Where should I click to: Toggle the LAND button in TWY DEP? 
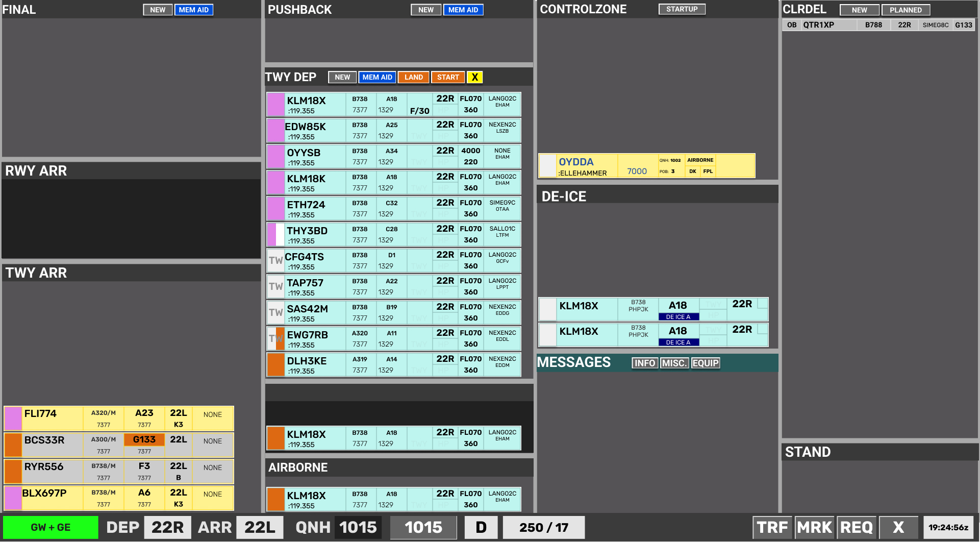pyautogui.click(x=413, y=77)
